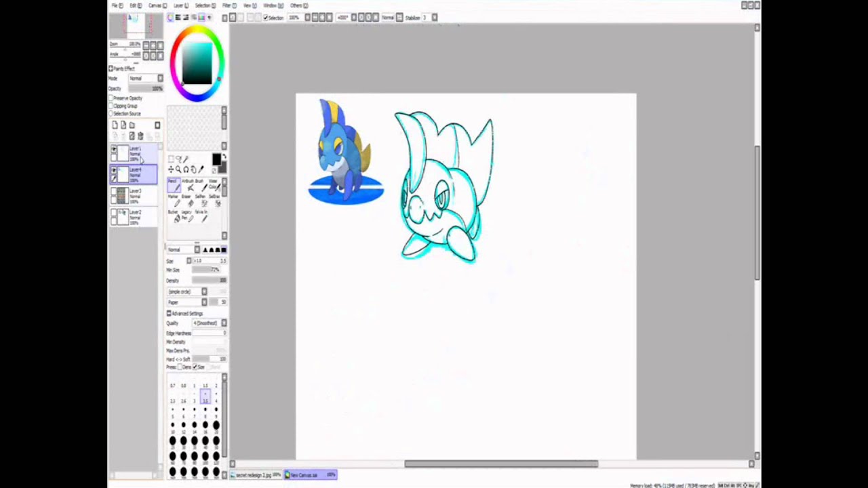868x488 pixels.
Task: Select the Marker tool
Action: 175,201
